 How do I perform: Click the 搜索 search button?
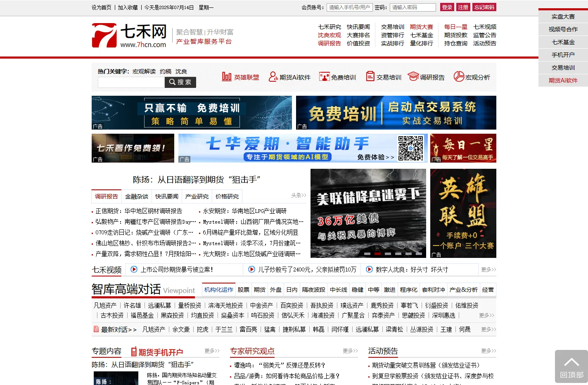pyautogui.click(x=180, y=82)
